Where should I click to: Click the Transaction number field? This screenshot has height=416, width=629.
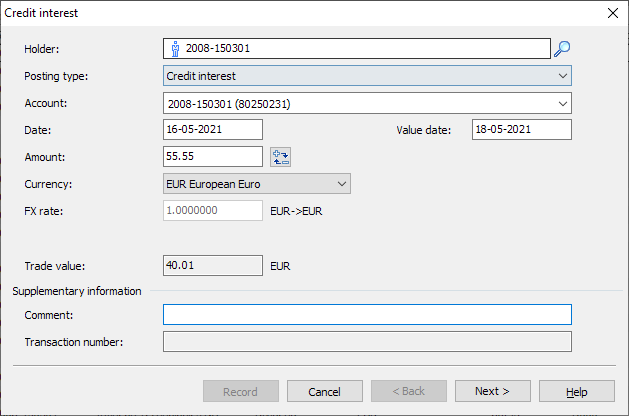(367, 342)
